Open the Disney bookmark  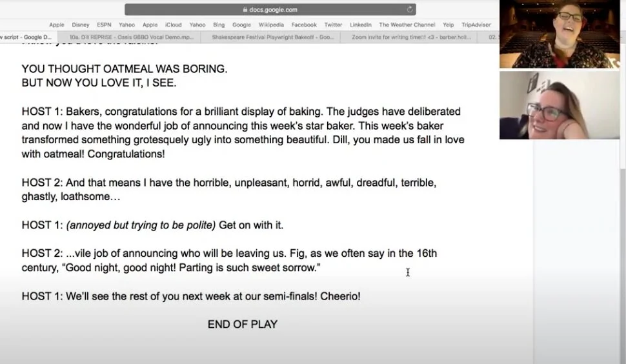[81, 25]
